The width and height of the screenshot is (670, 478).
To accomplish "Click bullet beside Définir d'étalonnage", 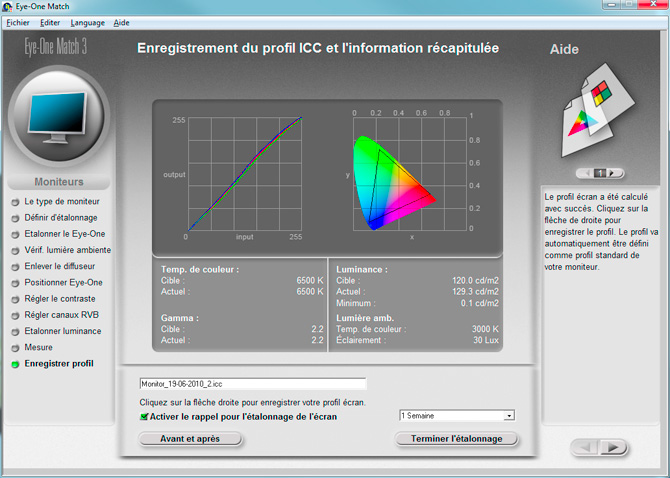I will pos(15,218).
